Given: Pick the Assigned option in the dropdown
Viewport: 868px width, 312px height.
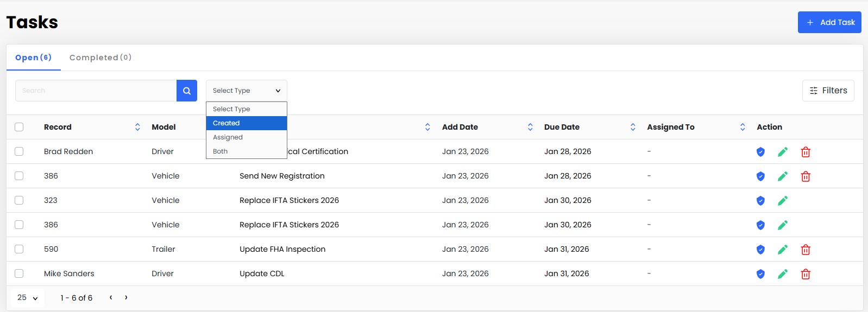Looking at the screenshot, I should 246,137.
